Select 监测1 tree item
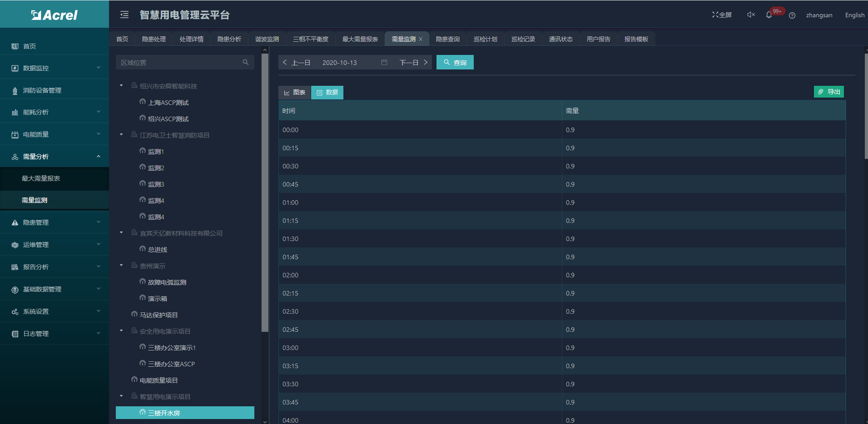Viewport: 868px width, 424px height. tap(156, 152)
